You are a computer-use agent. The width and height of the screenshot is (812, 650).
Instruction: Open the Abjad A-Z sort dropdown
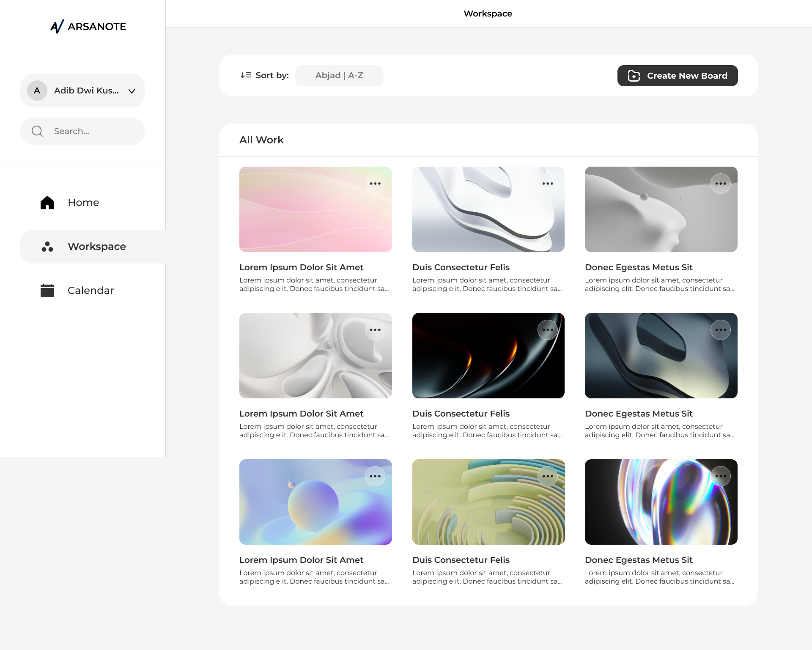pos(339,76)
